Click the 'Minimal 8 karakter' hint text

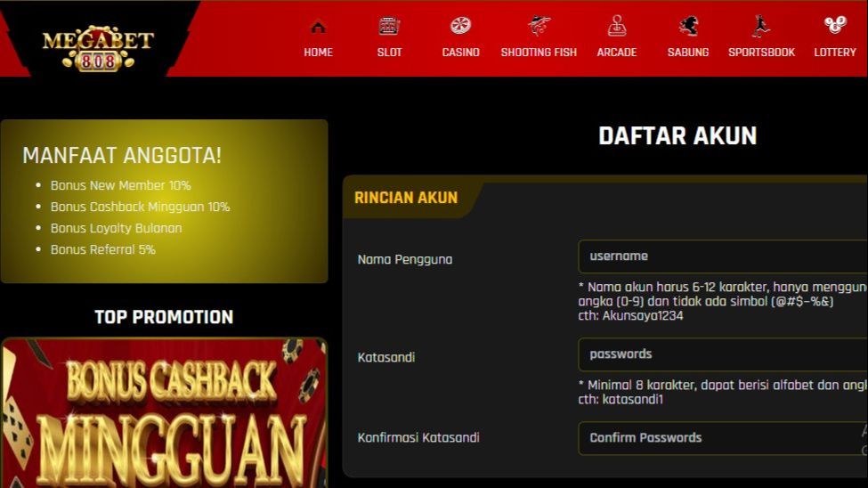click(x=722, y=385)
